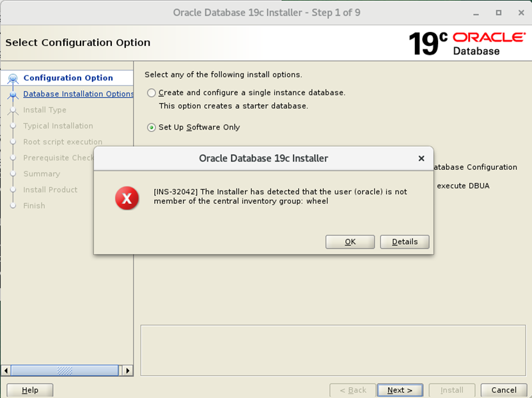Click the Finish step bullet
This screenshot has width=532, height=398.
click(x=13, y=206)
